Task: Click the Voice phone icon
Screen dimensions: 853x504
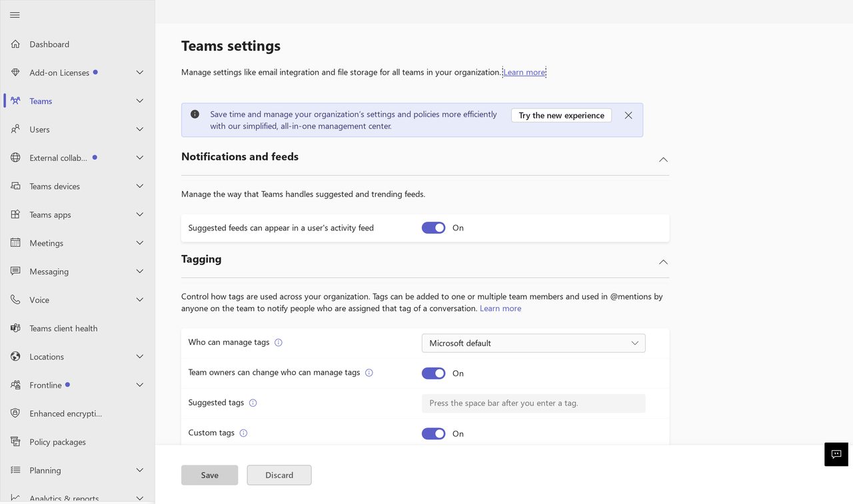Action: point(15,300)
